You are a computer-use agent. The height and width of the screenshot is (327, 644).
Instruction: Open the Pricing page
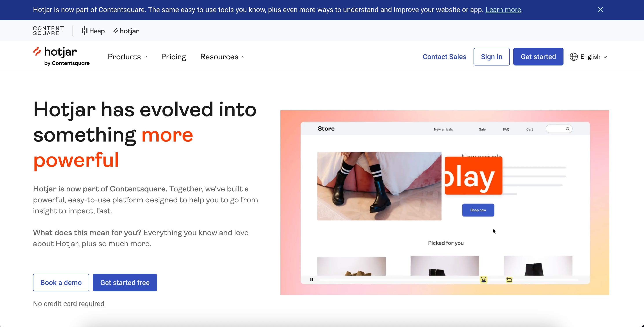click(174, 57)
